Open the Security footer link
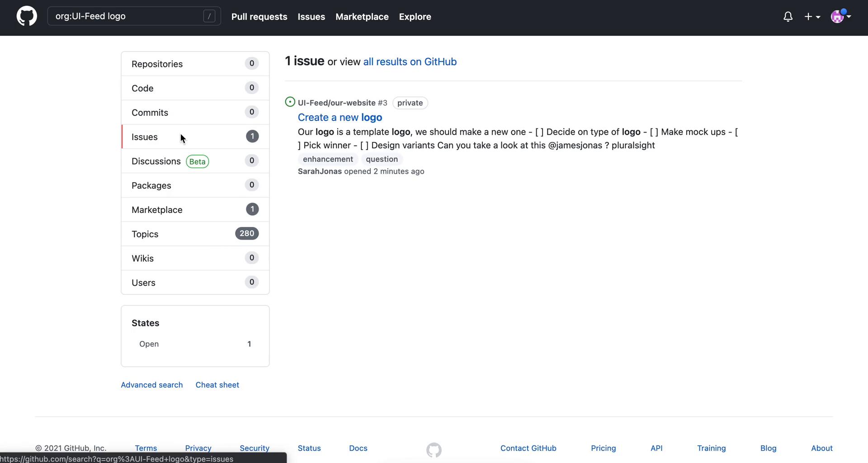Image resolution: width=868 pixels, height=463 pixels. click(255, 448)
